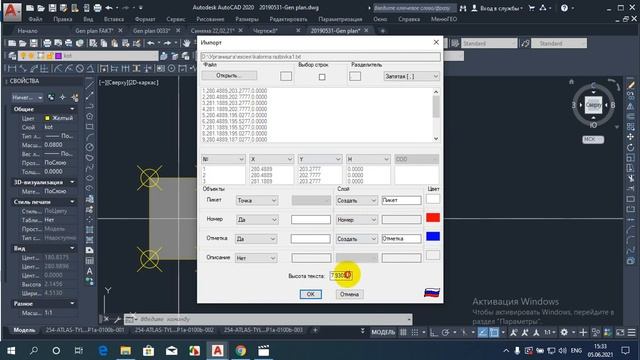Select the multiline Text tool (A)
Viewport: 640px width, 360px height.
click(90, 271)
